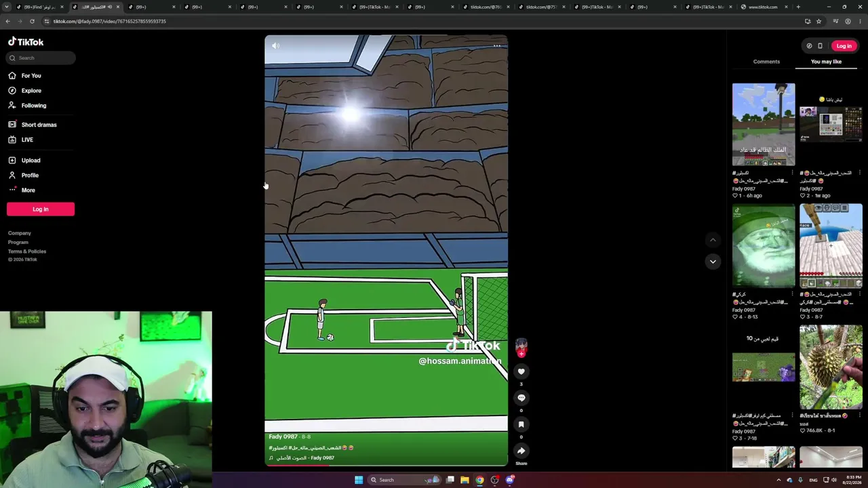The width and height of the screenshot is (868, 488).
Task: Seek on the video progress bar
Action: [x=386, y=465]
